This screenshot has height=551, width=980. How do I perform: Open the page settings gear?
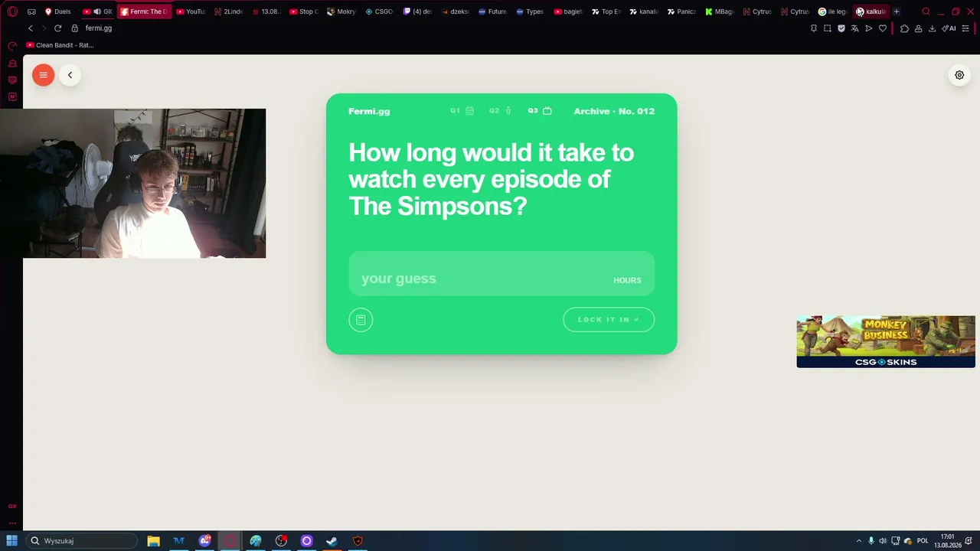[x=959, y=75]
